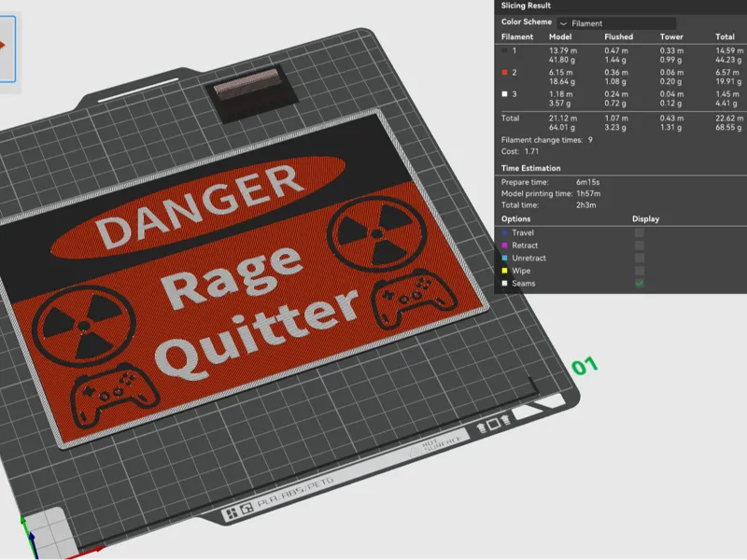
Task: Click the 'Model printing time: 1h57m' row
Action: [x=551, y=194]
